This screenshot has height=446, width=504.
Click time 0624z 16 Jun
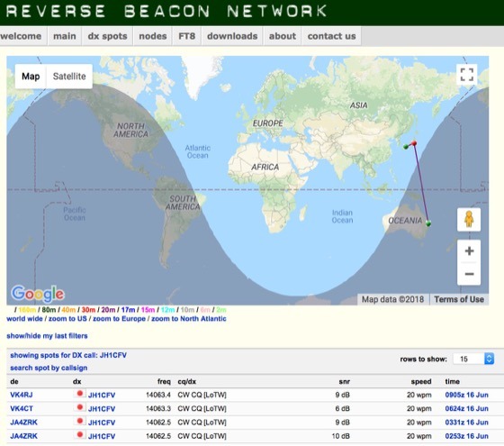click(467, 409)
